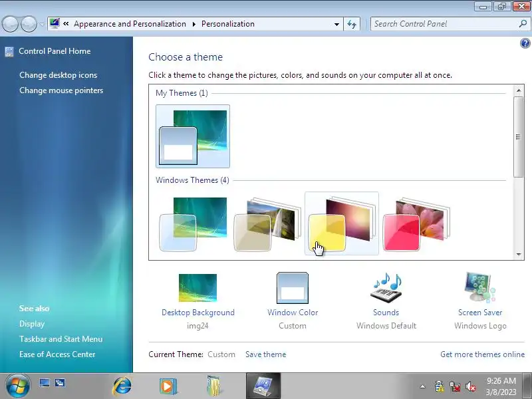This screenshot has width=532, height=399.
Task: Click the theme list scroll up arrow
Action: point(519,90)
